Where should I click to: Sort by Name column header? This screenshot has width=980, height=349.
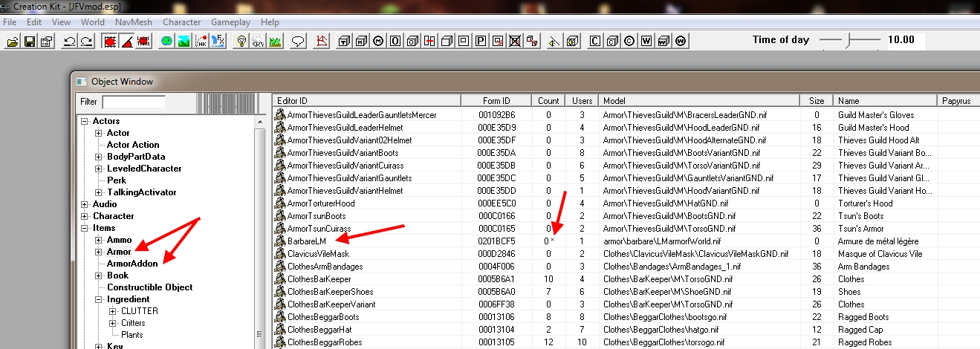(886, 100)
